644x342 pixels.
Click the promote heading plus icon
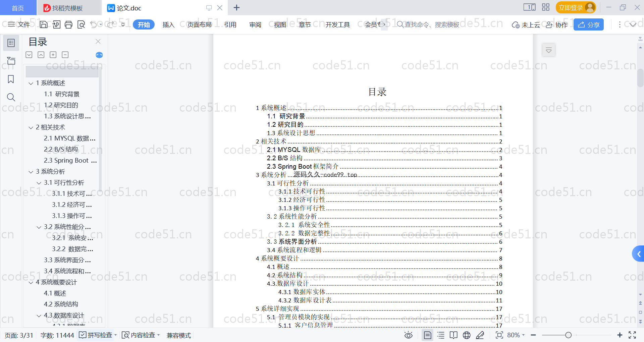pyautogui.click(x=53, y=55)
